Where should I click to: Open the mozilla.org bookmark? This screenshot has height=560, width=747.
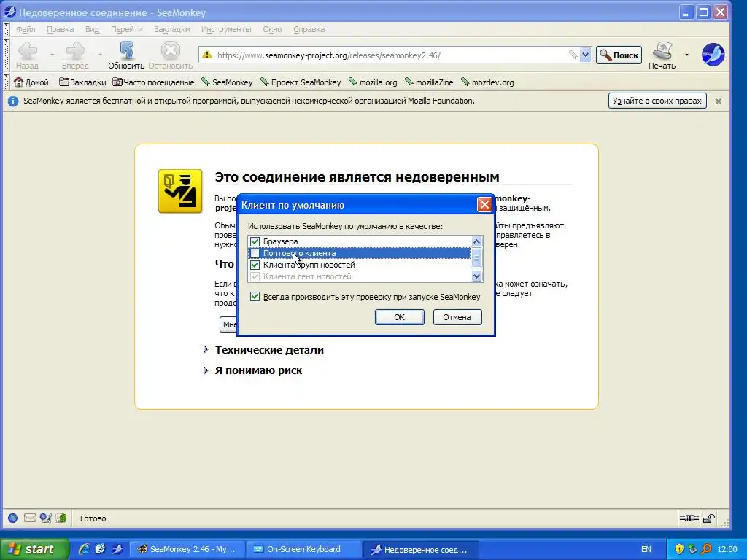click(x=373, y=82)
